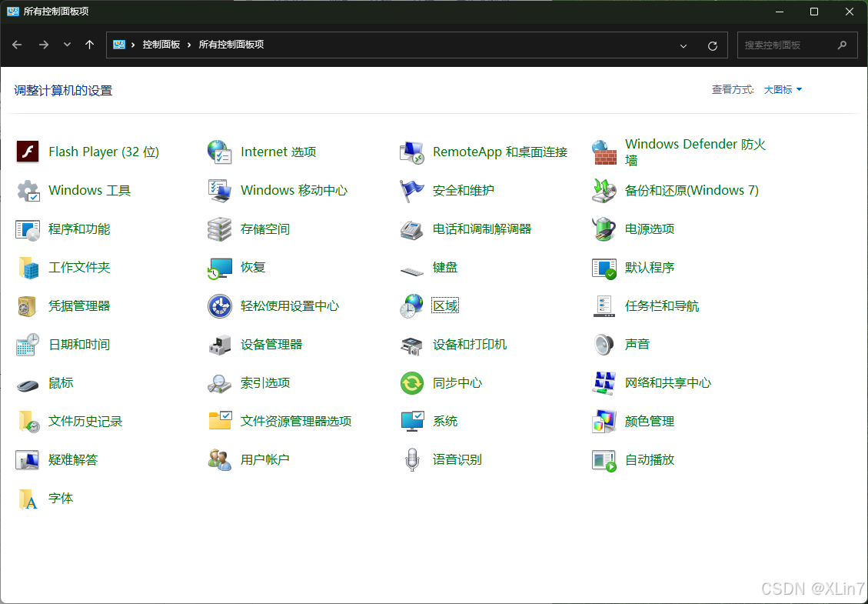868x604 pixels.
Task: Open the Flash Player (32 位) icon
Action: [x=28, y=152]
